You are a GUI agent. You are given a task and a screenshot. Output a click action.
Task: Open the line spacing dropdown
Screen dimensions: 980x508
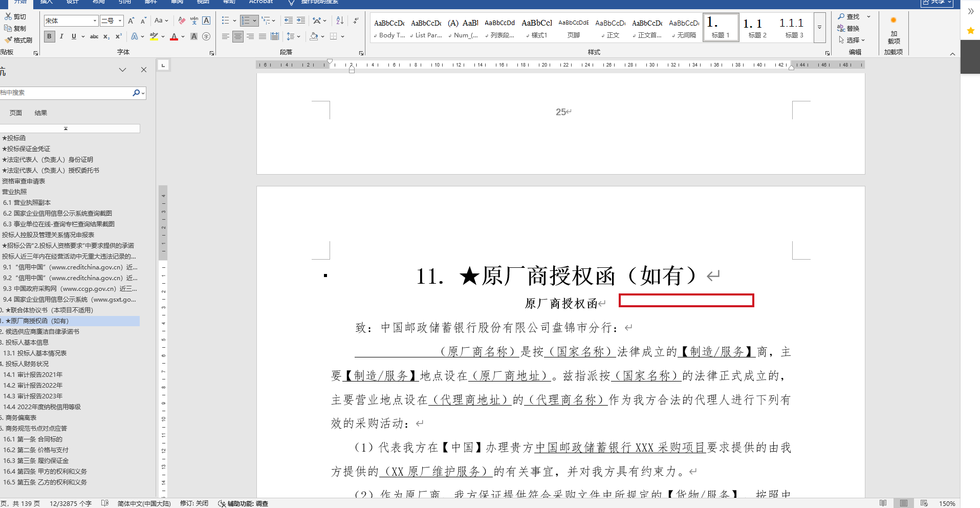point(293,36)
